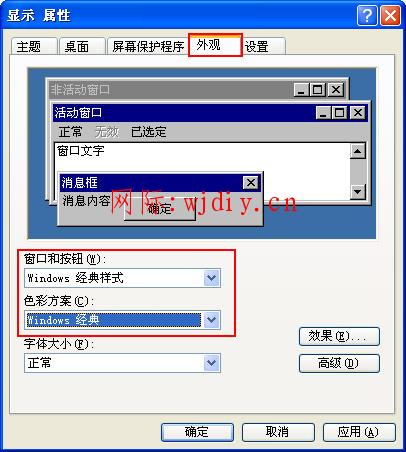Close the 显示 属性 dialog

(390, 15)
